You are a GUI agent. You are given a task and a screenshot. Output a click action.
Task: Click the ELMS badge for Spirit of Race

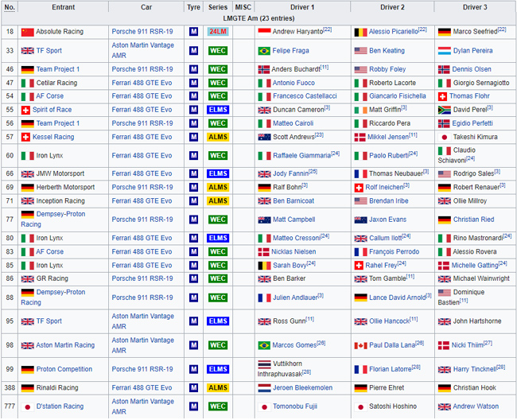tap(218, 110)
